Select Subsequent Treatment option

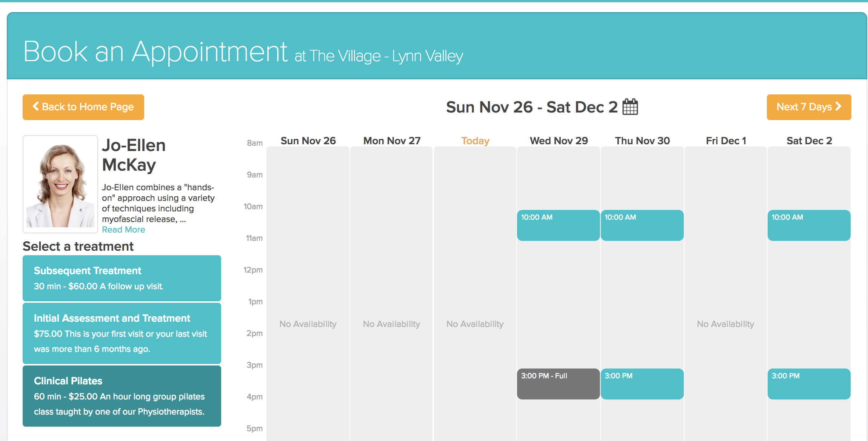point(122,278)
